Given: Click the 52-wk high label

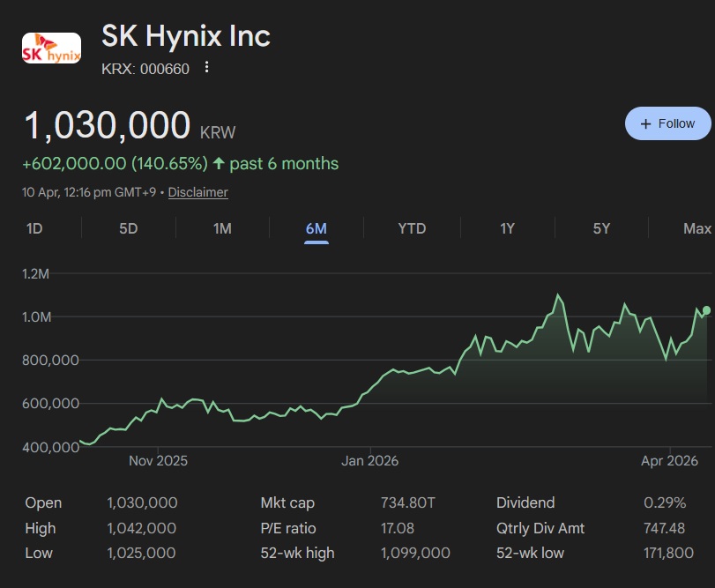Looking at the screenshot, I should click(297, 554).
